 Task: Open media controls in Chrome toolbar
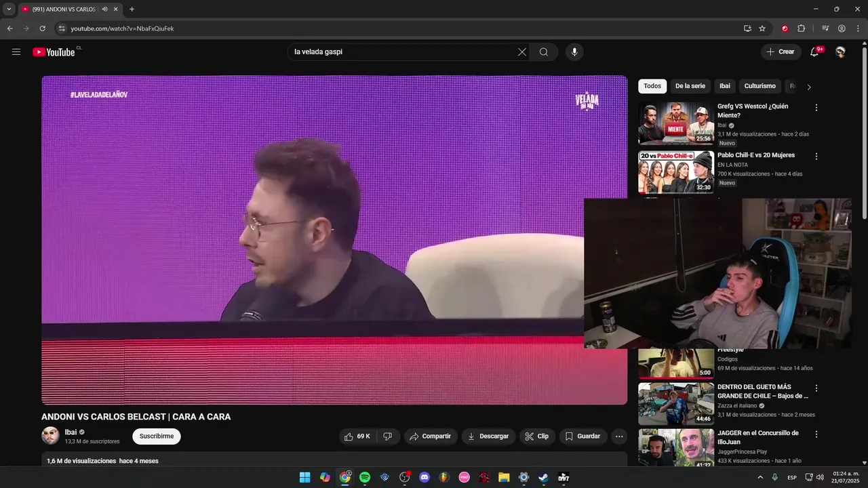(825, 28)
